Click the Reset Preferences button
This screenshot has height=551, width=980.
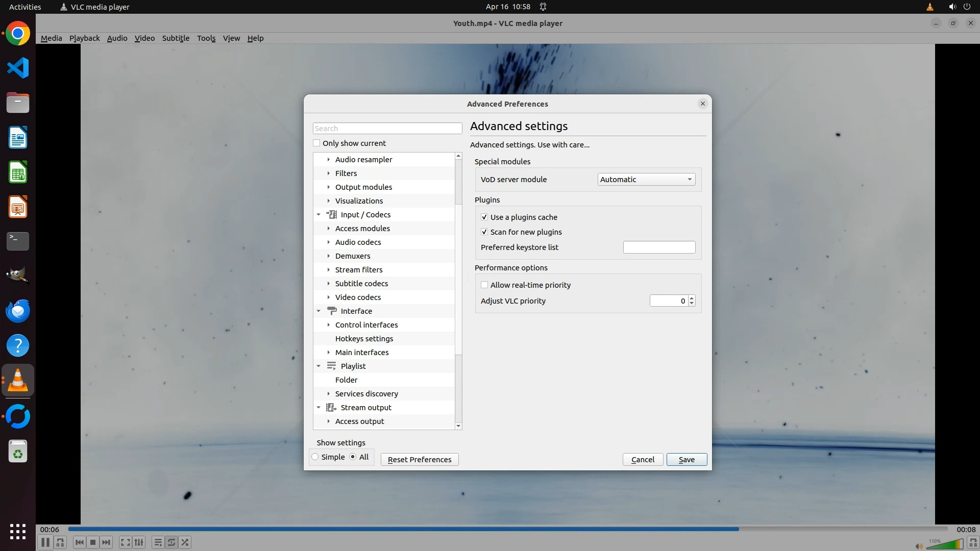point(419,460)
